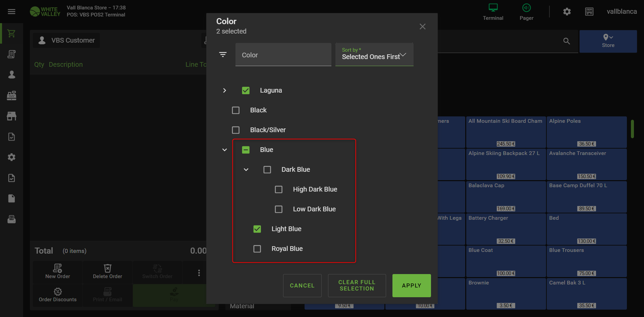The width and height of the screenshot is (644, 317).
Task: Click the product search magnifier icon
Action: tap(567, 41)
